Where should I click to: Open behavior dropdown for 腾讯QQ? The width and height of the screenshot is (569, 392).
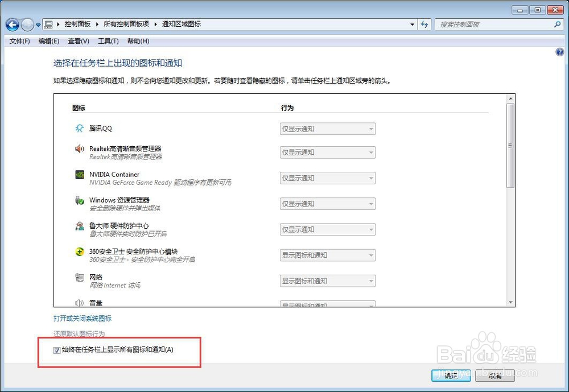click(328, 129)
